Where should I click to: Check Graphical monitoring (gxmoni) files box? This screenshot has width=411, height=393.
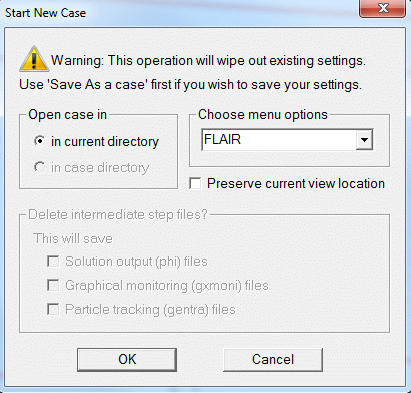53,285
